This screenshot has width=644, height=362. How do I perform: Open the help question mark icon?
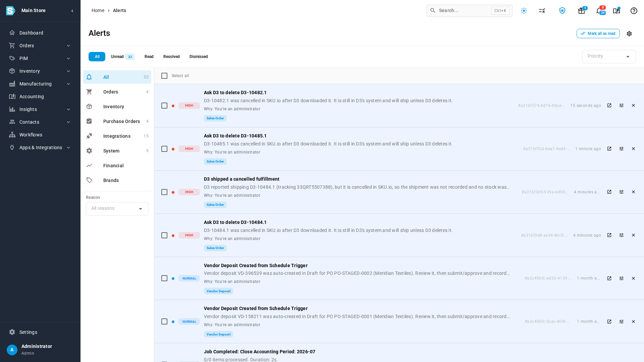(x=634, y=11)
